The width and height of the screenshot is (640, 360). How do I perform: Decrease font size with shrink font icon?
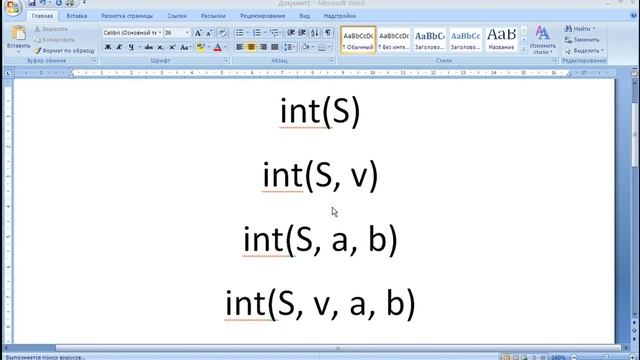tap(209, 33)
